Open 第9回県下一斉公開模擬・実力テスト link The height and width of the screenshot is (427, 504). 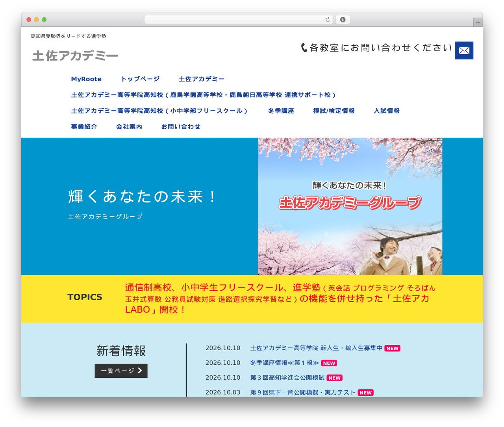tap(303, 392)
